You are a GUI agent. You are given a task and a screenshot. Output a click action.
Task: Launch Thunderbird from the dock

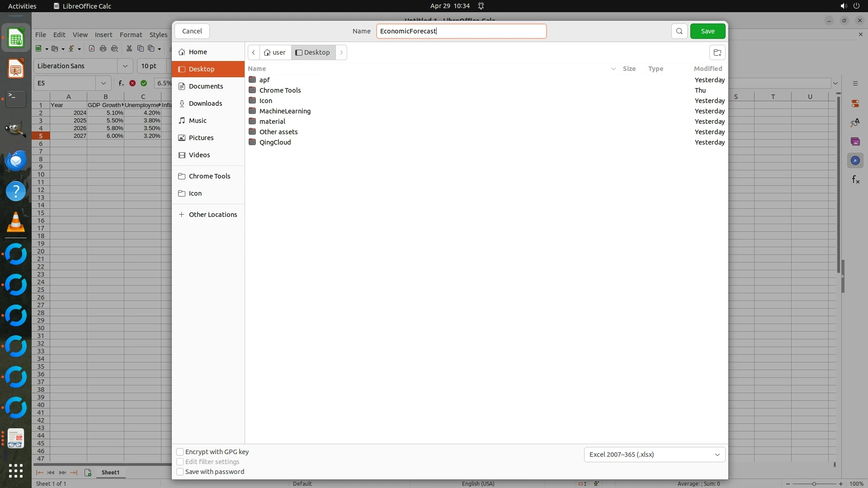(16, 160)
